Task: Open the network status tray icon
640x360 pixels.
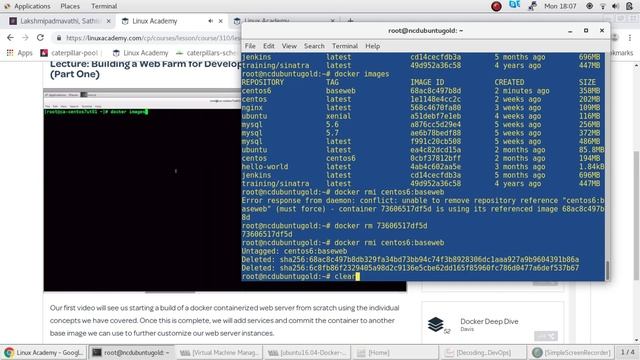Action: click(603, 6)
